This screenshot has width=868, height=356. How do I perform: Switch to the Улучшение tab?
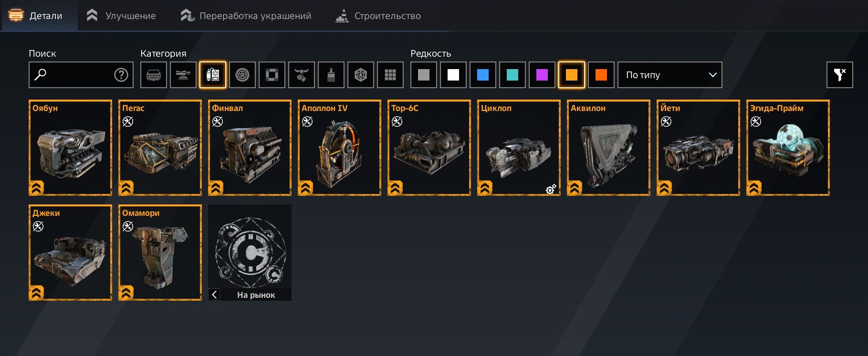pos(121,16)
